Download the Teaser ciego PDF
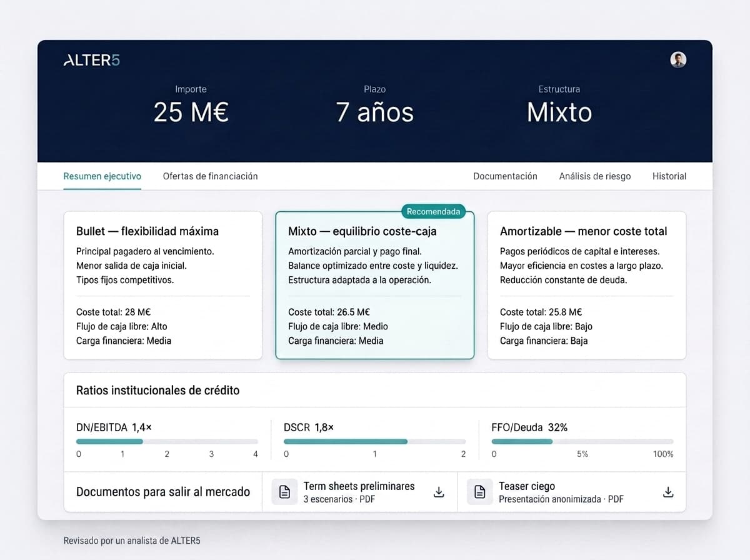The height and width of the screenshot is (560, 750). [668, 492]
